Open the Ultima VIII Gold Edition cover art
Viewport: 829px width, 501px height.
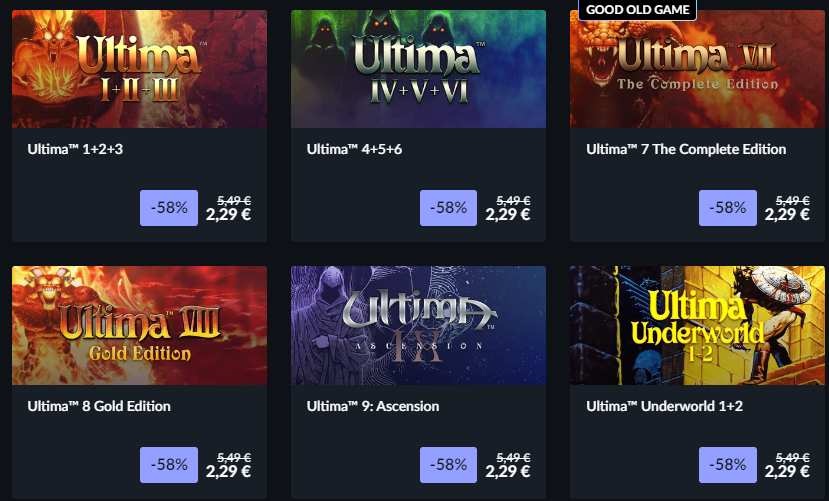pos(140,325)
